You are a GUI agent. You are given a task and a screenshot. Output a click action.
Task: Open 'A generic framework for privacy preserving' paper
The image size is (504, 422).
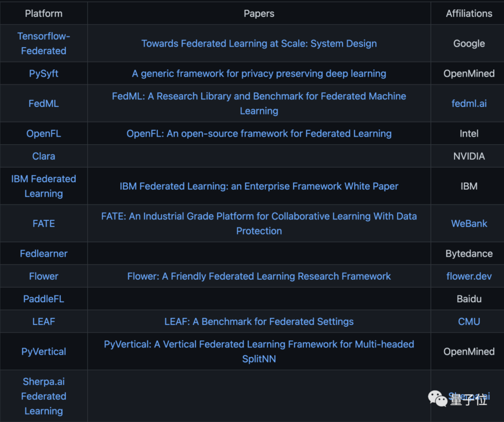click(259, 73)
